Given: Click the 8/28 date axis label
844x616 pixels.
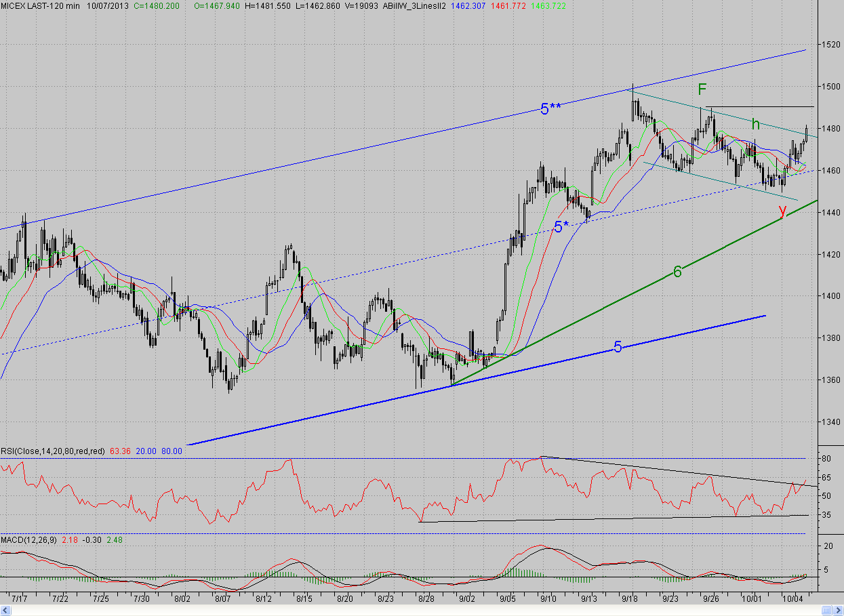Looking at the screenshot, I should coord(426,600).
